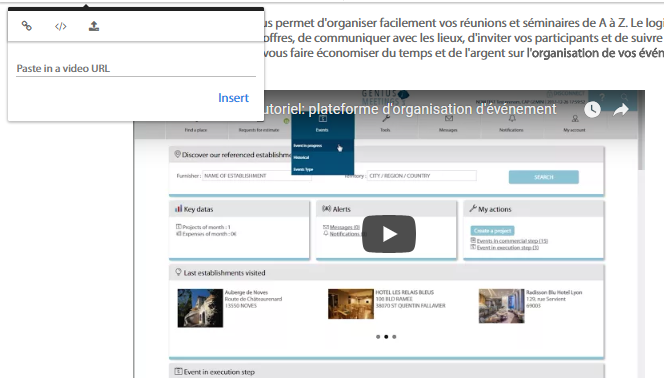664x392 pixels.
Task: Open the Radisson Blu Hotel Lyon thumbnail
Action: [501, 306]
